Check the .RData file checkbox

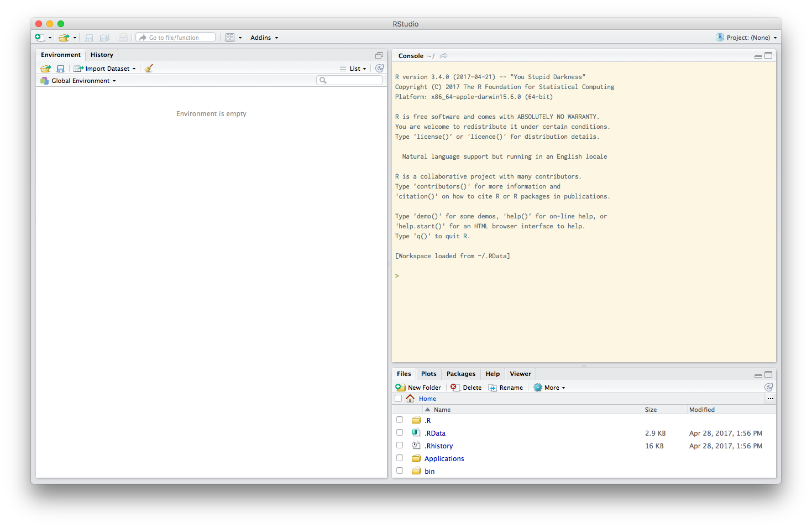point(400,432)
